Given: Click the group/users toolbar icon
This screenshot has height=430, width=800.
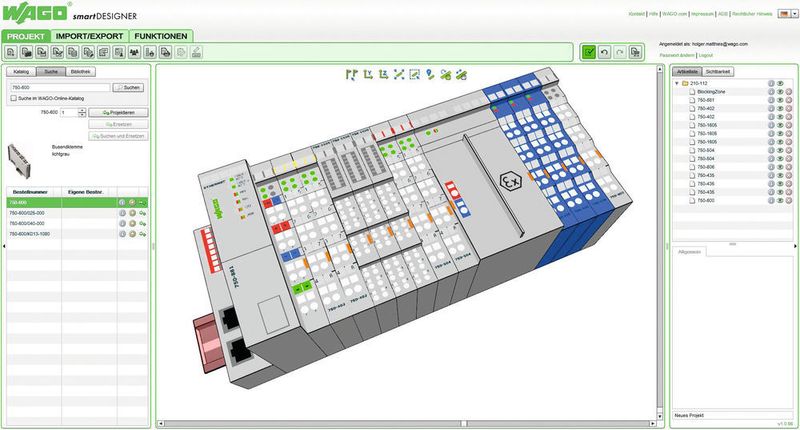Looking at the screenshot, I should point(134,52).
